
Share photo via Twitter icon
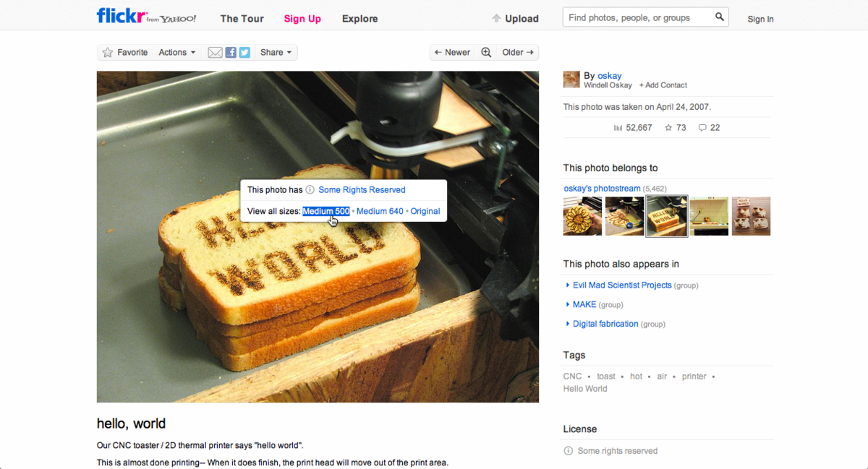coord(244,53)
